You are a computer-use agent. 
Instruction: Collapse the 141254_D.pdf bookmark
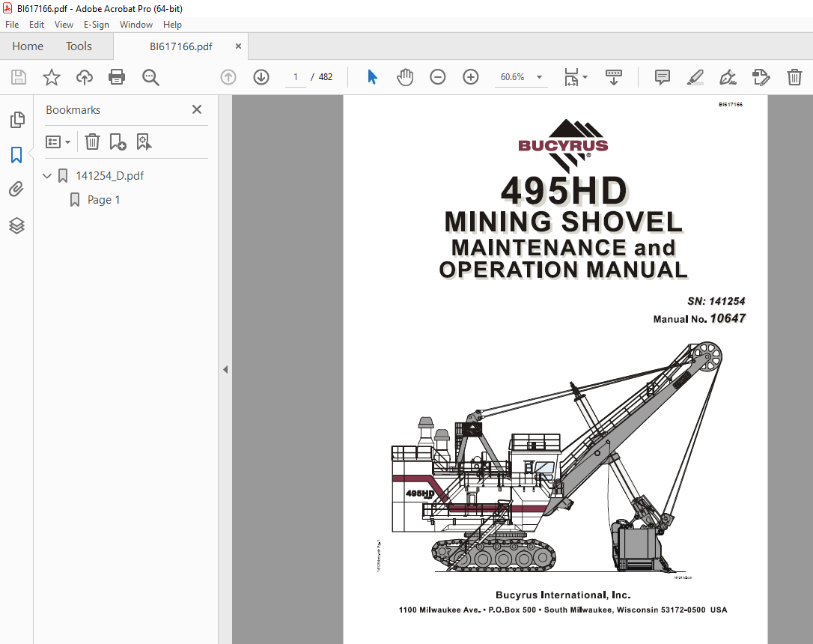pyautogui.click(x=47, y=176)
